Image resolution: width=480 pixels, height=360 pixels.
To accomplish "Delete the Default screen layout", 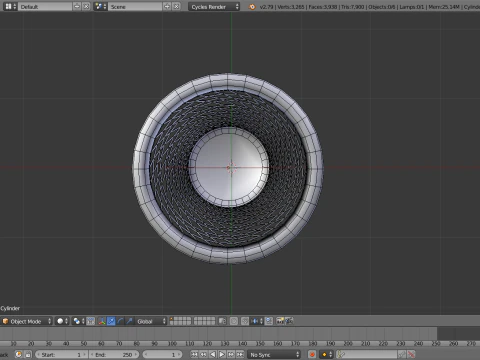I will pos(86,6).
